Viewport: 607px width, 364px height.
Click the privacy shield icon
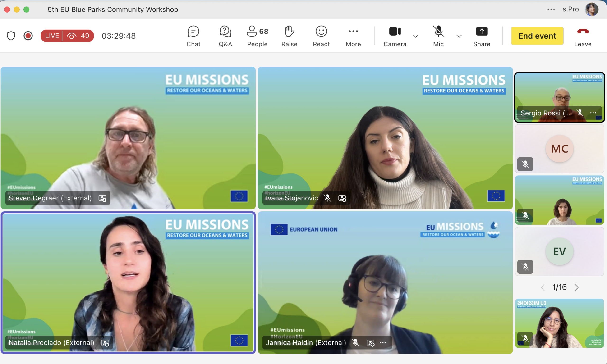11,36
